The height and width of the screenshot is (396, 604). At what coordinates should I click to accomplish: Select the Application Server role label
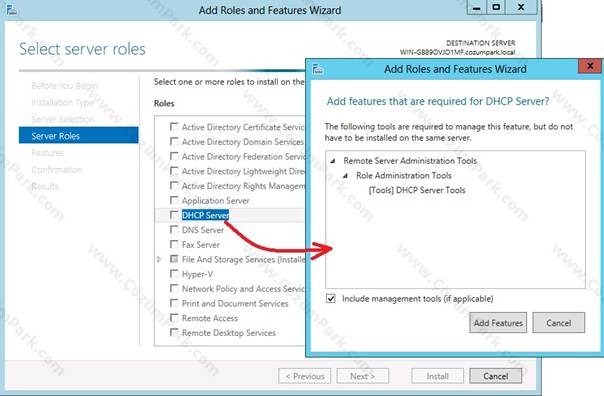click(216, 201)
